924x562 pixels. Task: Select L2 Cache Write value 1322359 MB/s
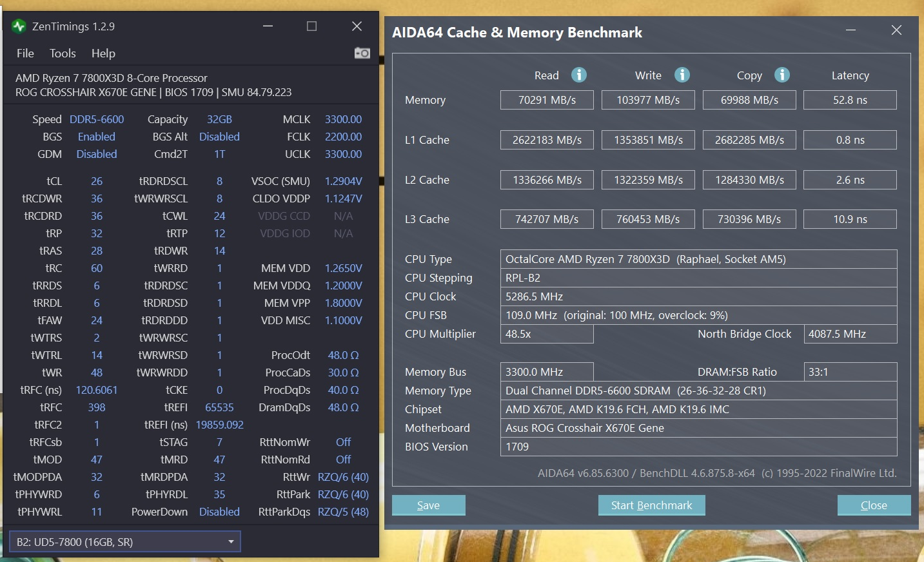[x=648, y=180]
